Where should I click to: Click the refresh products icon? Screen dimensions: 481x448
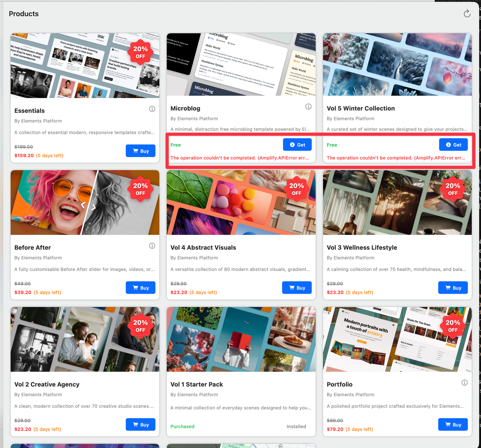(x=467, y=14)
